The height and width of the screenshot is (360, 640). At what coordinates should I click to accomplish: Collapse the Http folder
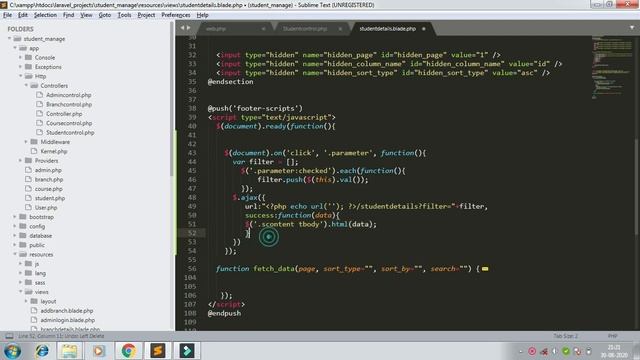click(20, 76)
